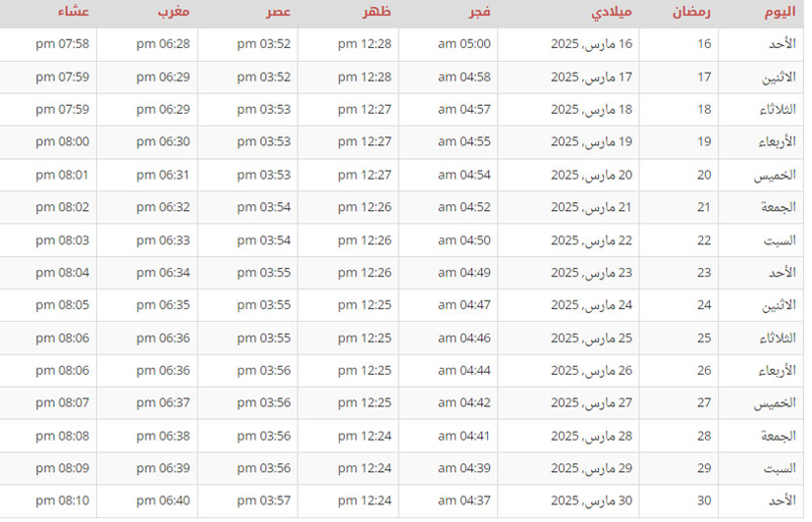Select the Fajr time 04:37 am
This screenshot has height=522, width=812.
pyautogui.click(x=461, y=500)
